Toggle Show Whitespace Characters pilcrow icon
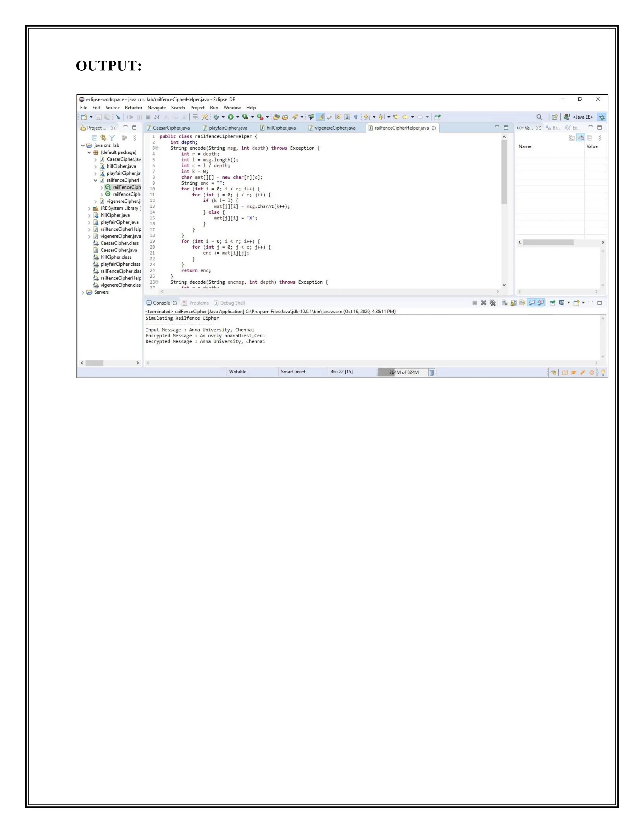Screen dimensions: 644x833 pos(356,117)
